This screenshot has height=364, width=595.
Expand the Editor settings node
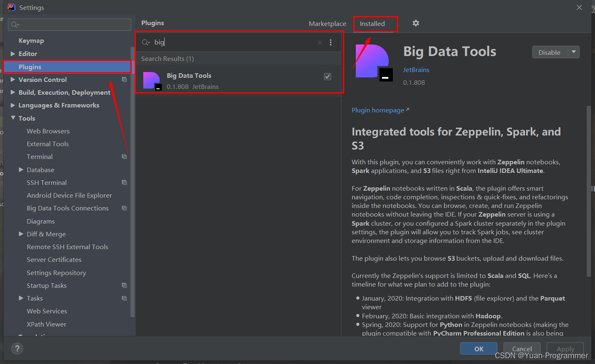pyautogui.click(x=13, y=54)
